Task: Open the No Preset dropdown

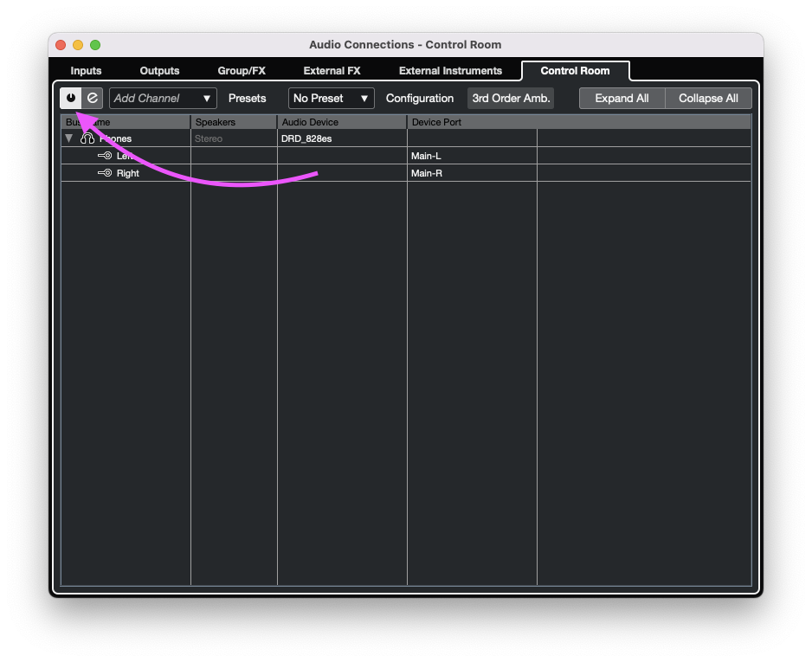Action: tap(332, 99)
